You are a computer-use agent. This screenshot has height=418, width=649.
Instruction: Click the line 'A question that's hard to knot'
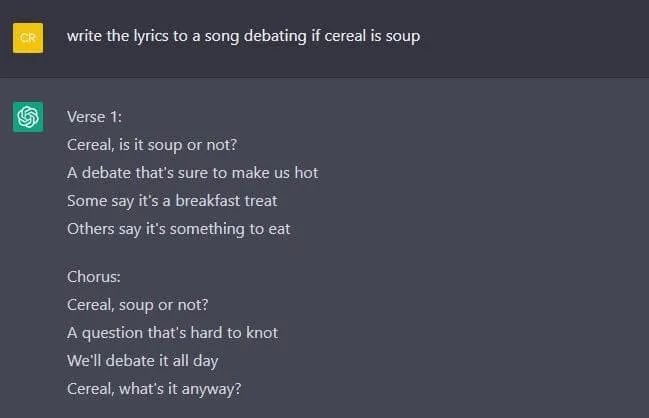pyautogui.click(x=172, y=333)
